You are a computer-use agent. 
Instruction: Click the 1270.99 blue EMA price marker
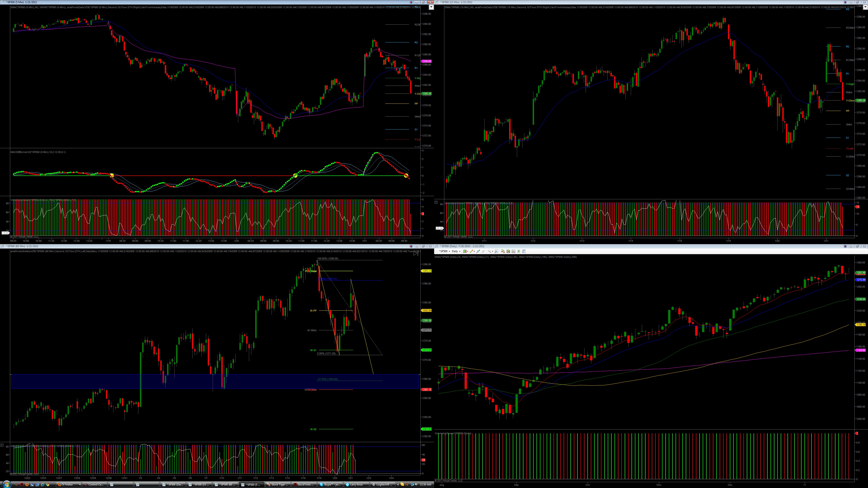(861, 280)
